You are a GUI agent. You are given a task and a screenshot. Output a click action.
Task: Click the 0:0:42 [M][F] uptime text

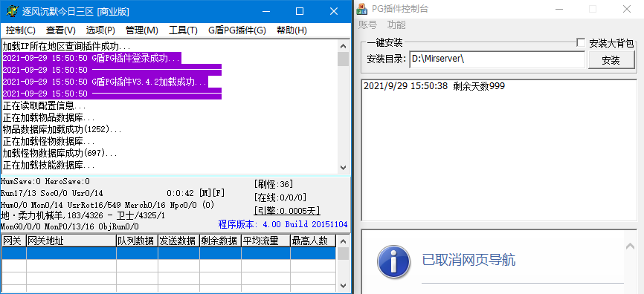point(196,193)
